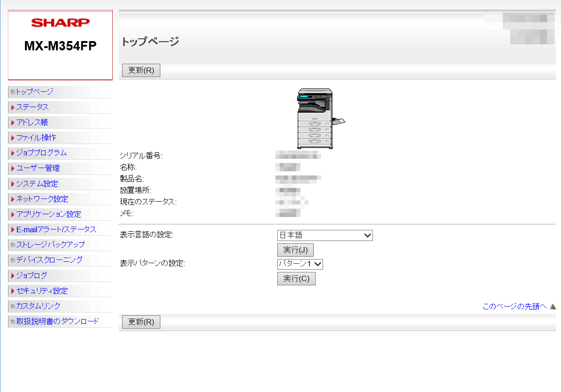Open 取扱説明書のダウンロード page

[x=58, y=321]
